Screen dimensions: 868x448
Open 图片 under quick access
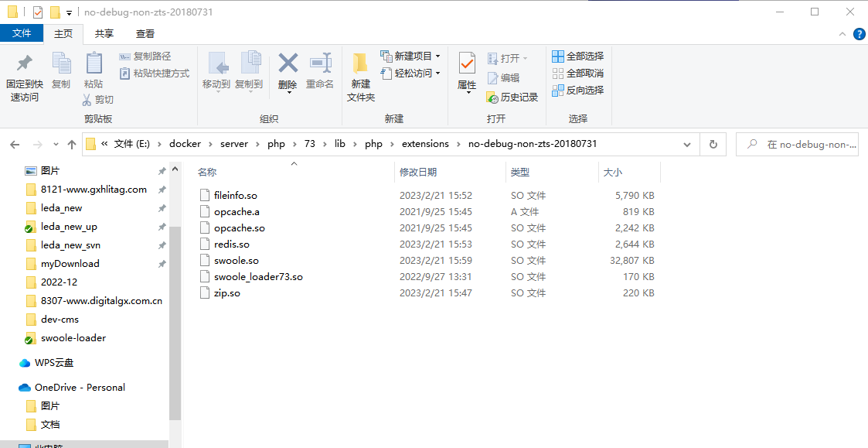click(x=49, y=171)
